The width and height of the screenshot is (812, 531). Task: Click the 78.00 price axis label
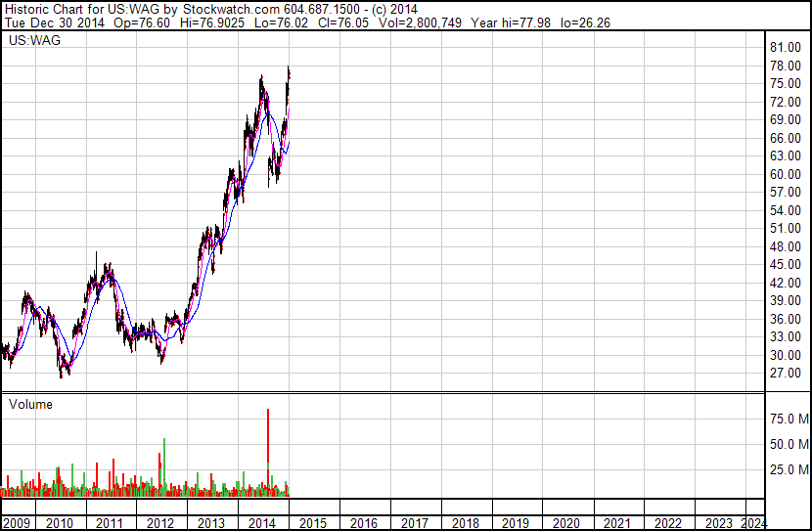[786, 66]
